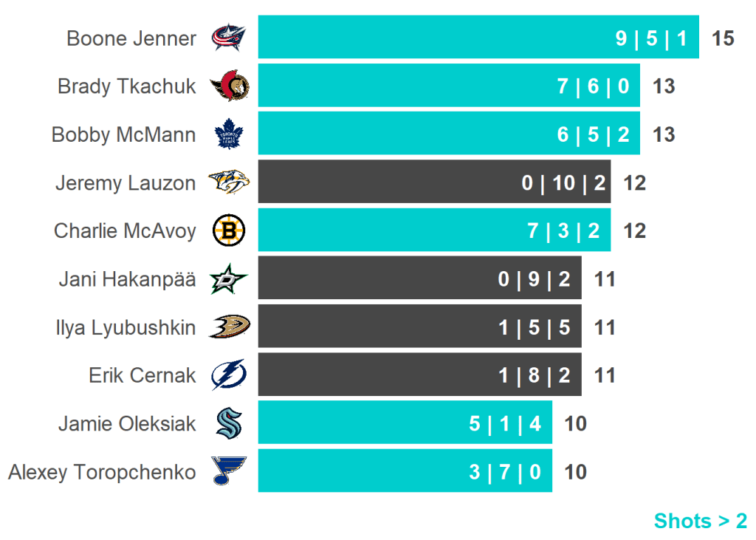Click the Shots > 2 legend label
This screenshot has width=756, height=540.
700,521
